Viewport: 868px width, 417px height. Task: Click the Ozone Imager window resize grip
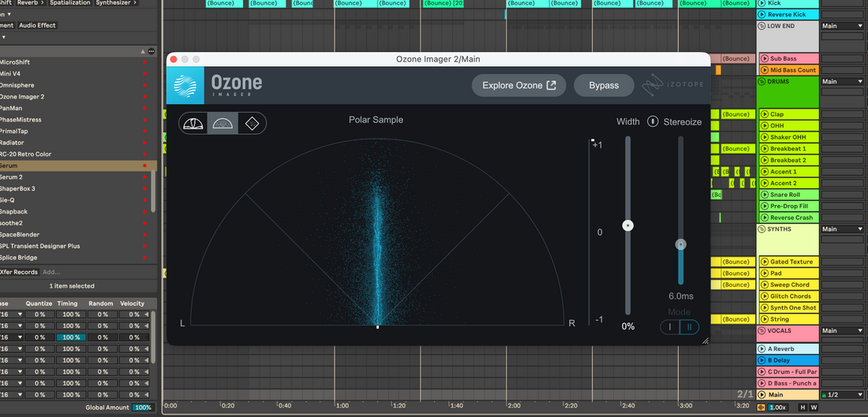click(705, 341)
